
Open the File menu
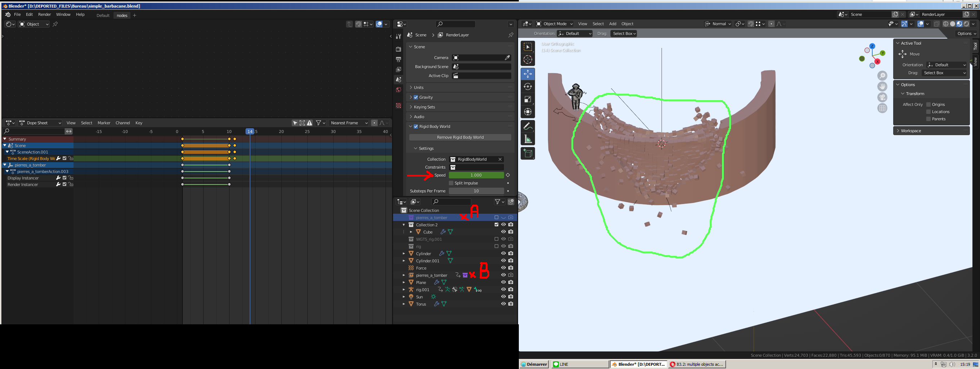coord(17,14)
